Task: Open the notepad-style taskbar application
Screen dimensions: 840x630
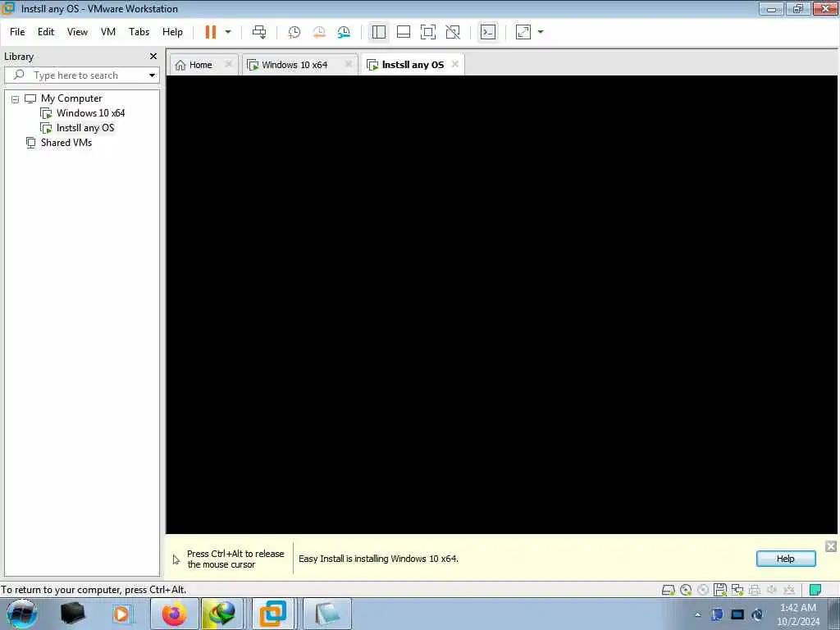Action: (326, 614)
